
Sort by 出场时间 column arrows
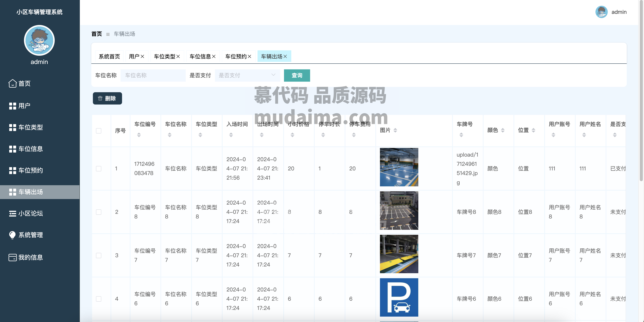coord(262,135)
